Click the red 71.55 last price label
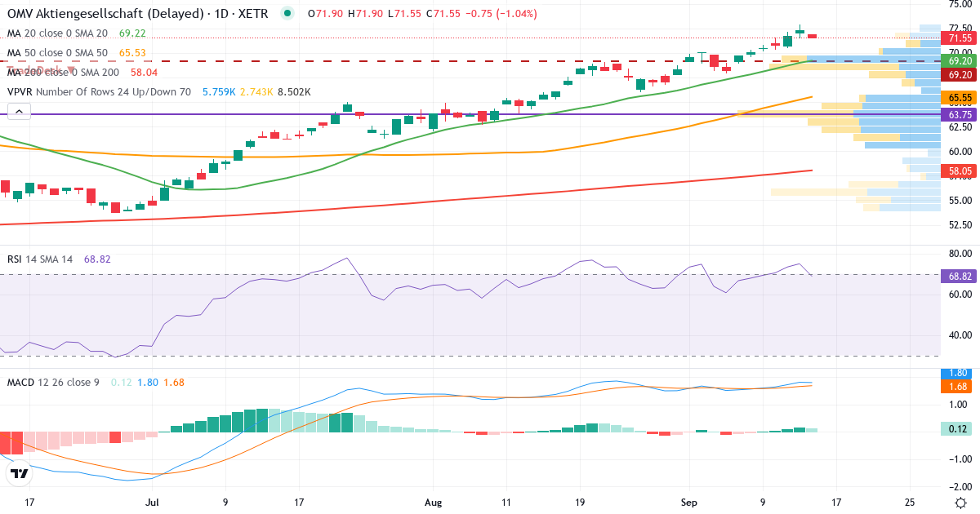The height and width of the screenshot is (514, 980). coord(960,38)
